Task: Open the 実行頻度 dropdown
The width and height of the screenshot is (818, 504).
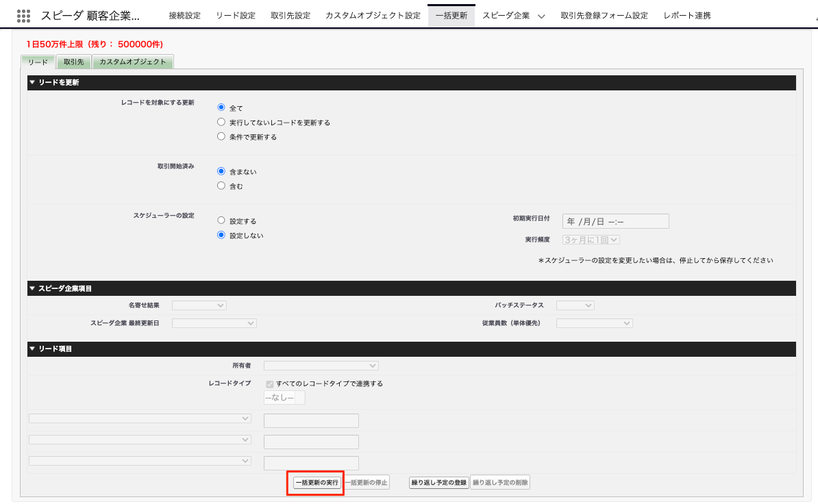Action: 591,240
